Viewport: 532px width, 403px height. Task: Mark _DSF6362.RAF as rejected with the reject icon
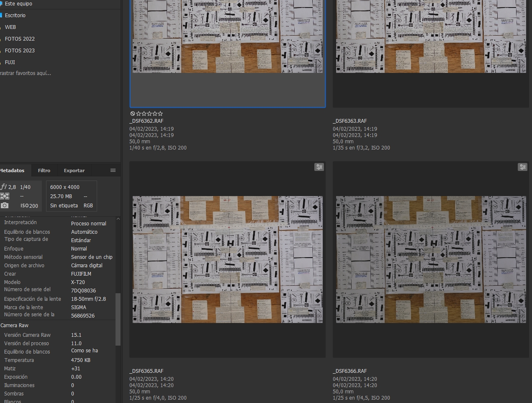pyautogui.click(x=132, y=114)
